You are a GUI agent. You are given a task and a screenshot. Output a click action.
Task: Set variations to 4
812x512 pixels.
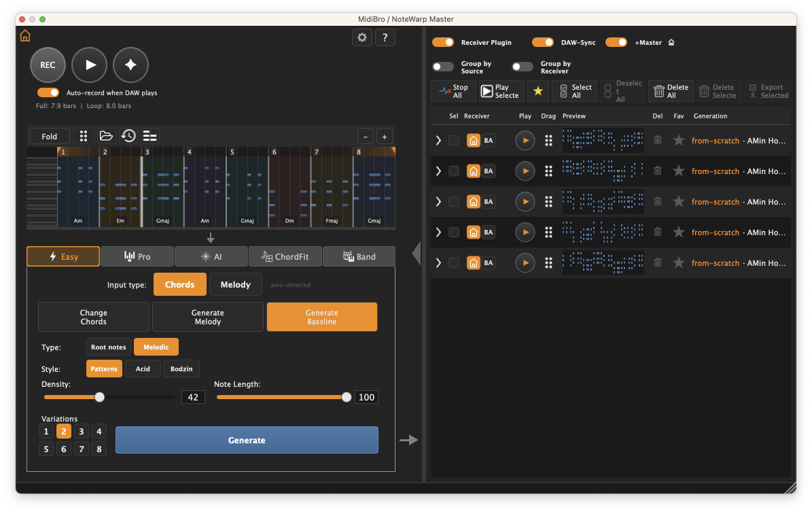(99, 431)
